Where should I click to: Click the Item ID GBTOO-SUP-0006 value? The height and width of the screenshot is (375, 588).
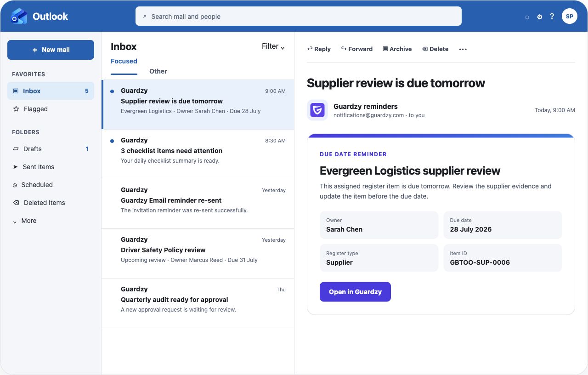pos(480,262)
